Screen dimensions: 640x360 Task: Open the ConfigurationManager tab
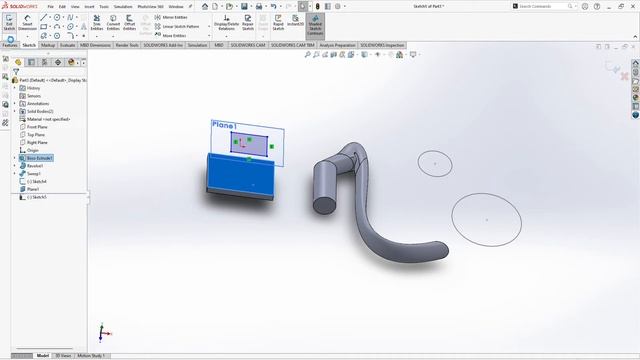click(x=44, y=62)
